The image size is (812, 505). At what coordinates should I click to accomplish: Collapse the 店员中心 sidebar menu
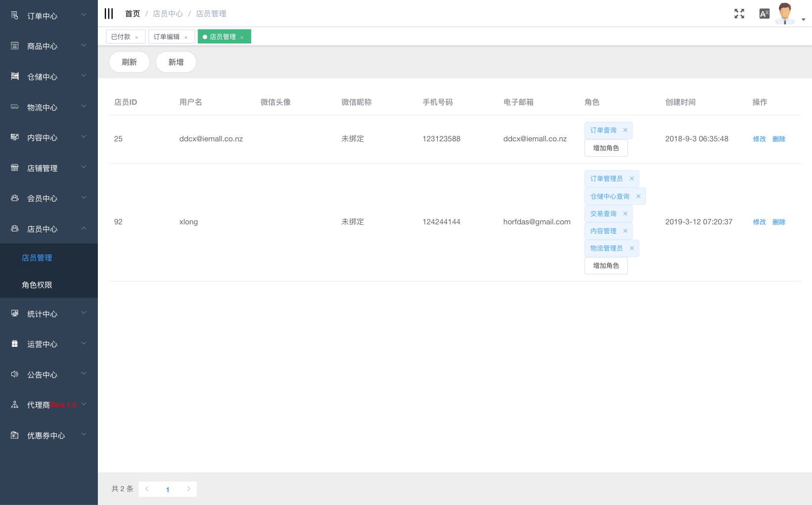pyautogui.click(x=48, y=229)
